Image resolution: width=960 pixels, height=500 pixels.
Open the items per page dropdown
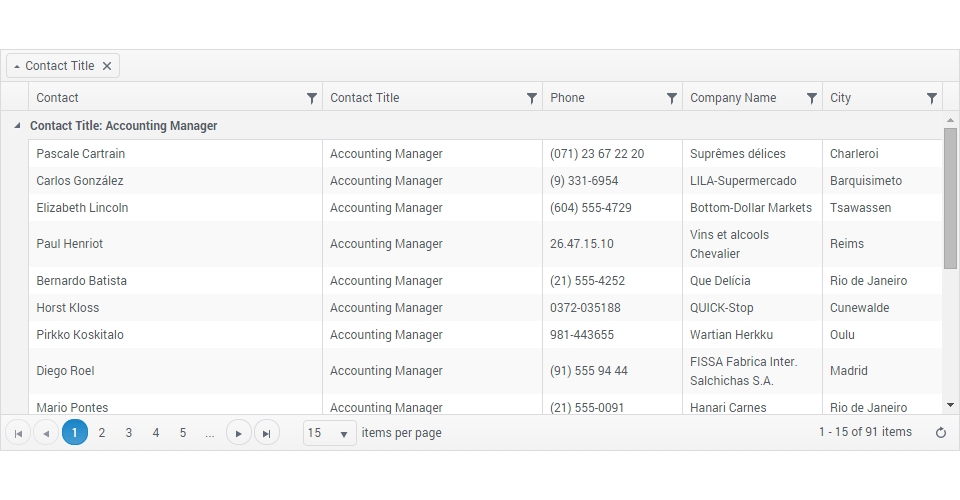pos(330,433)
